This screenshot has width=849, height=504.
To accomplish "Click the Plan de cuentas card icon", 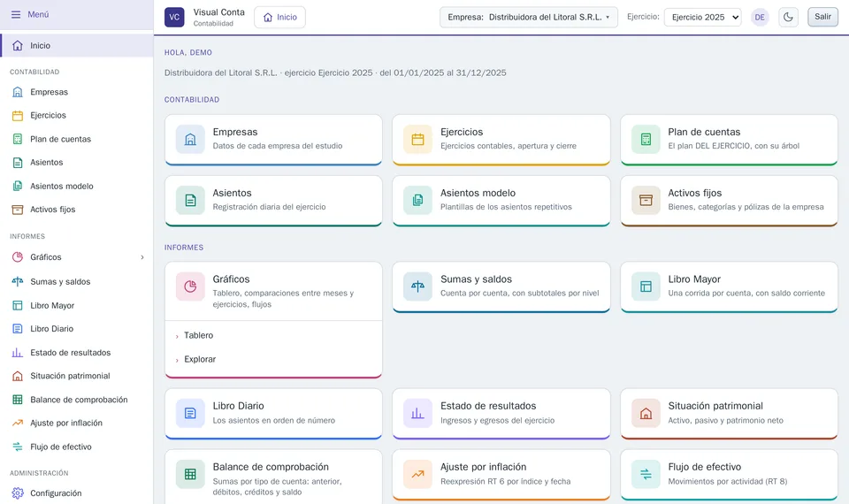I will [x=646, y=139].
